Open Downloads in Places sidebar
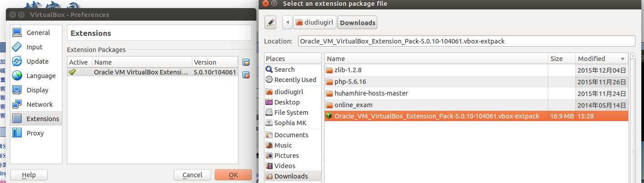Image resolution: width=644 pixels, height=183 pixels. coord(293,176)
